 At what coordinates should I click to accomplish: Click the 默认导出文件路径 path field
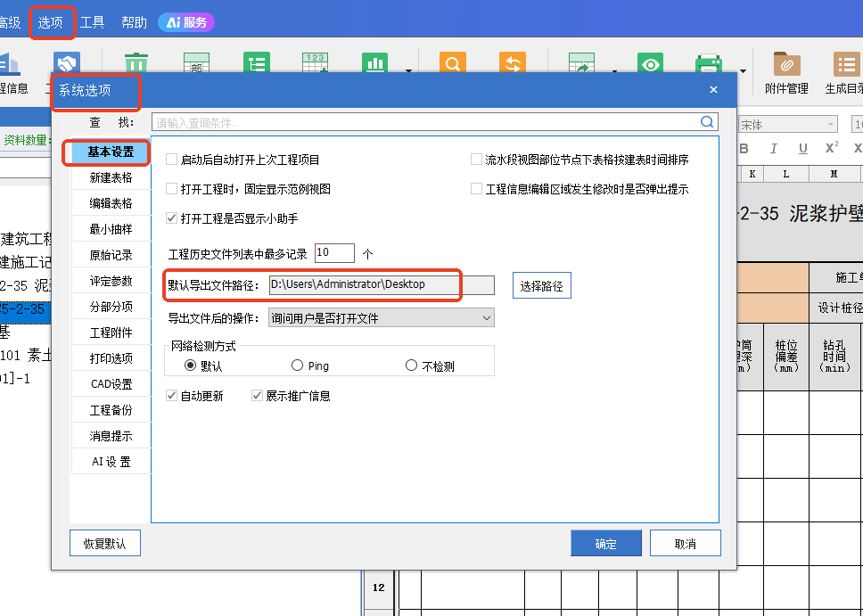[x=382, y=284]
